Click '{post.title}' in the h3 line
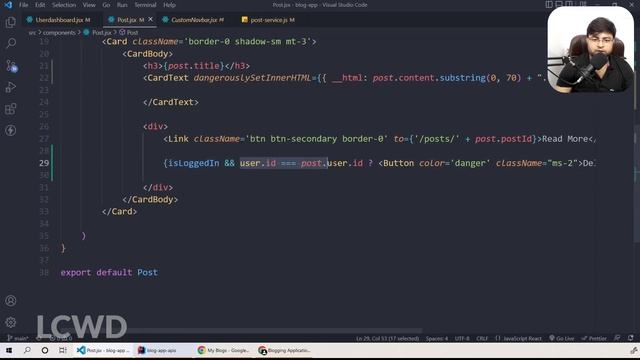The image size is (640, 360). coord(193,66)
